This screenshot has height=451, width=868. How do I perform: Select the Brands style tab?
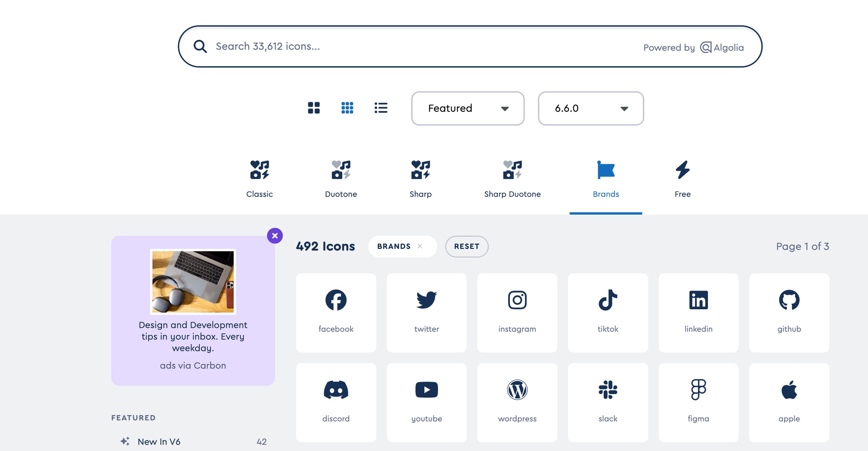coord(606,179)
